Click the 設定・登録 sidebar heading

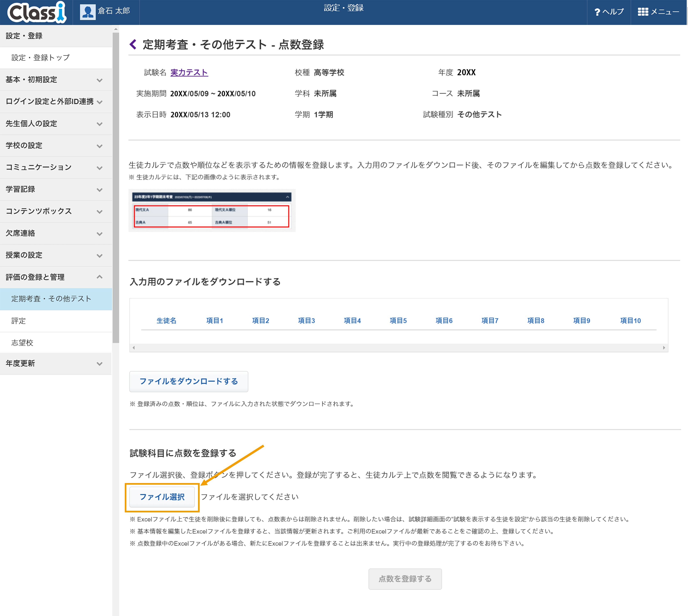point(56,36)
